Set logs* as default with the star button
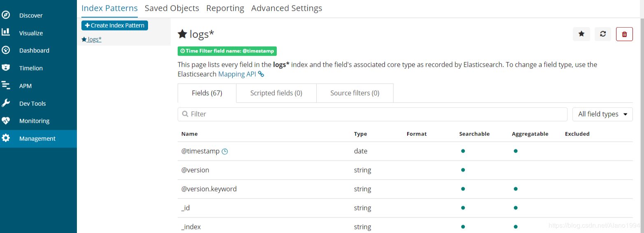 [581, 34]
